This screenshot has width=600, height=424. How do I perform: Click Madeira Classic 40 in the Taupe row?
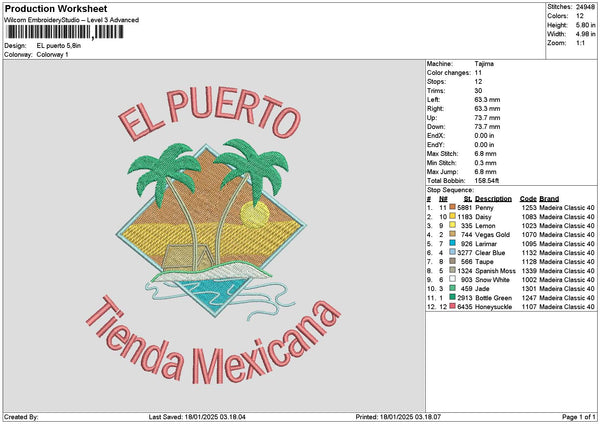[x=567, y=261]
